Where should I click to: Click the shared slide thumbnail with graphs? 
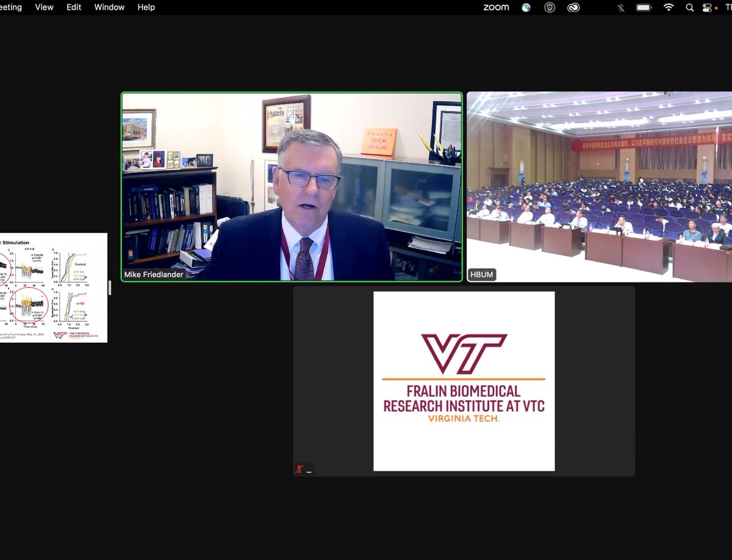pyautogui.click(x=54, y=287)
